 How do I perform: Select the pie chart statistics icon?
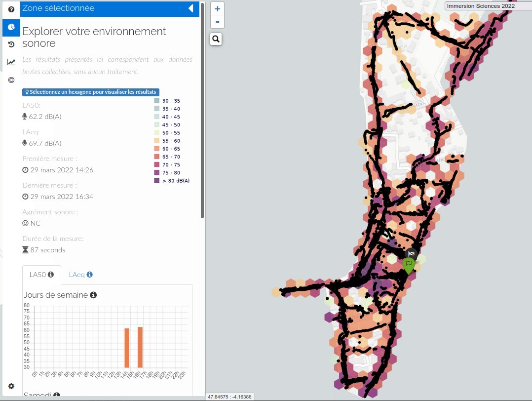click(x=11, y=27)
